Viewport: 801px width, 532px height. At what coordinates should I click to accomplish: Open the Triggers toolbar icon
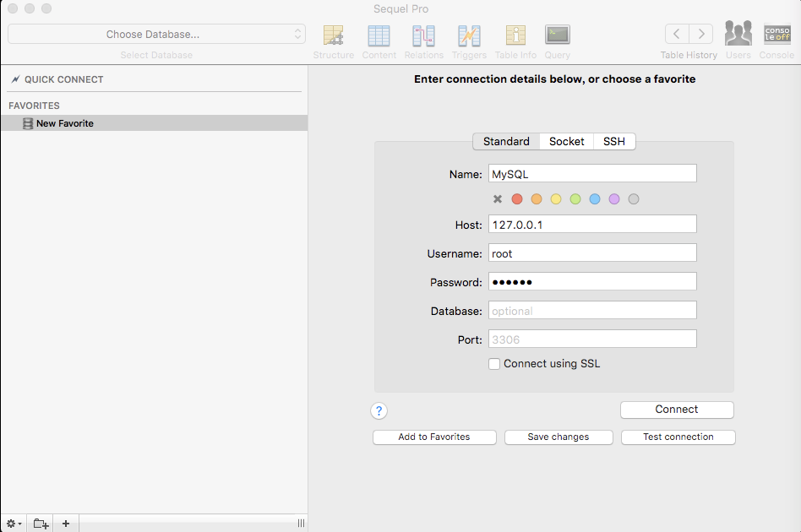click(469, 35)
